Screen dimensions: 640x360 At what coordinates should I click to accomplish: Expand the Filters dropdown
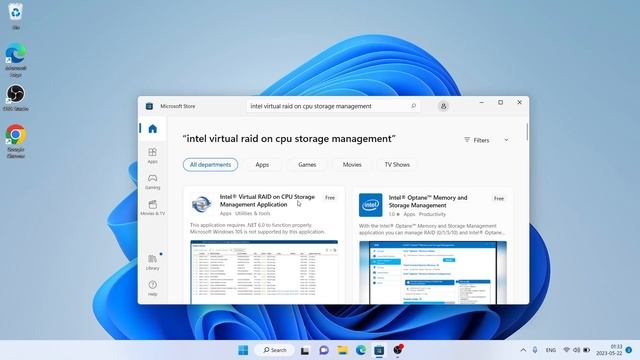pos(486,140)
